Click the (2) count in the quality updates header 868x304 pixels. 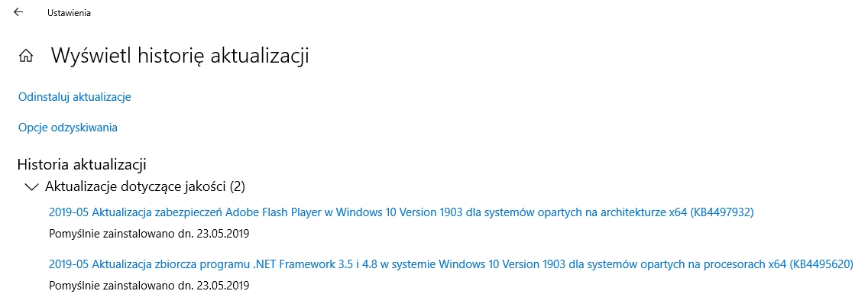click(x=237, y=187)
